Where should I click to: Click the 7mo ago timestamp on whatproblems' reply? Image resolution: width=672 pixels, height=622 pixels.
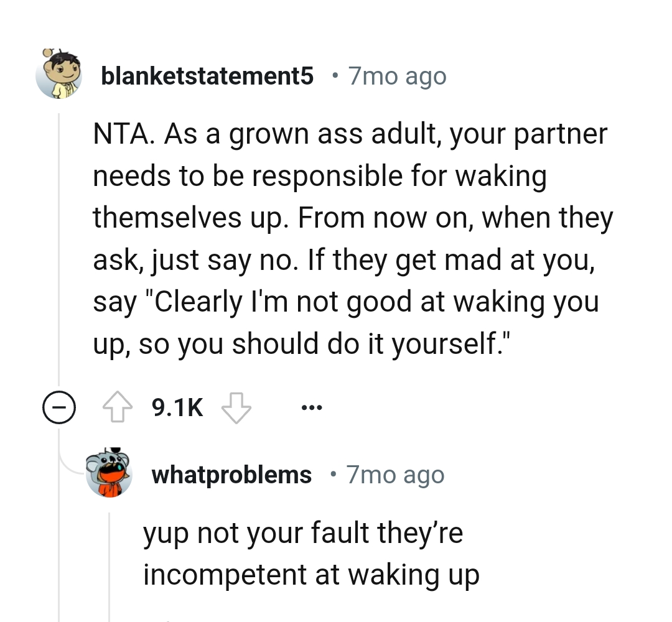[394, 473]
